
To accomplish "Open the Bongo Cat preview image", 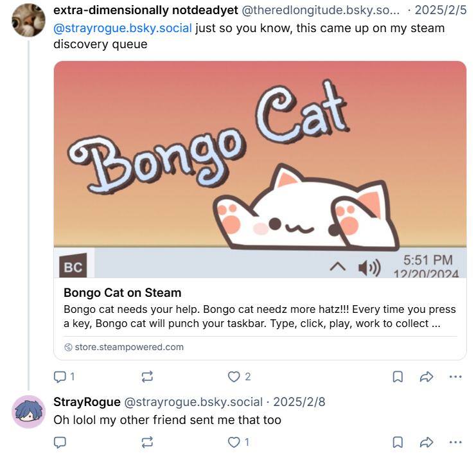I will (x=260, y=170).
